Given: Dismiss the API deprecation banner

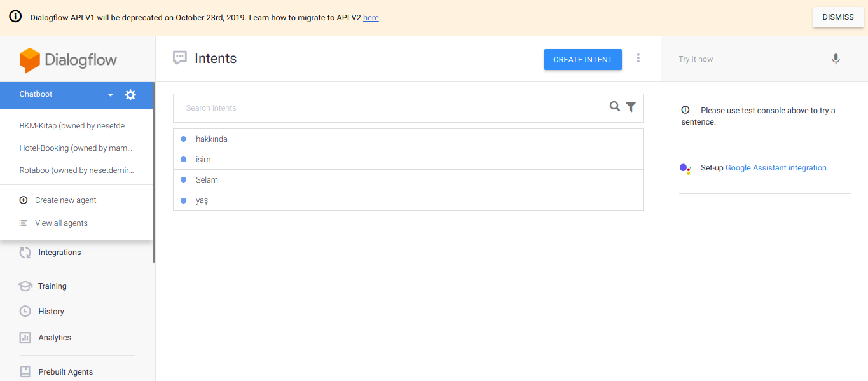Looking at the screenshot, I should [x=837, y=17].
